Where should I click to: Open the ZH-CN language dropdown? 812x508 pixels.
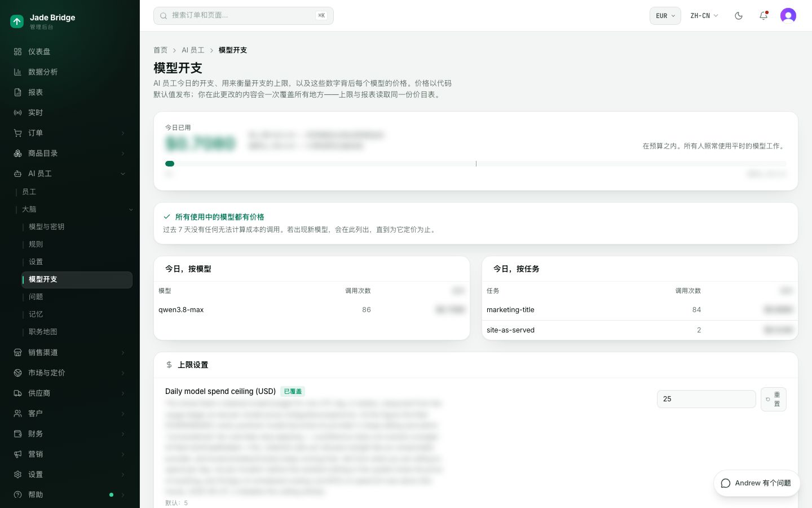704,16
